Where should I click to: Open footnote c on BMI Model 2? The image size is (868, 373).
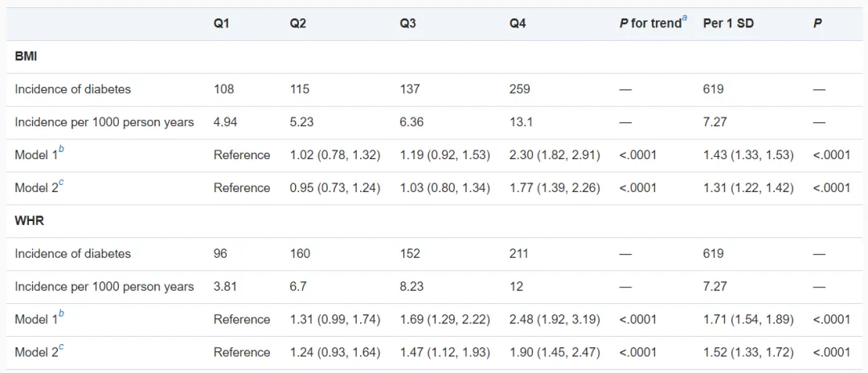tap(62, 182)
